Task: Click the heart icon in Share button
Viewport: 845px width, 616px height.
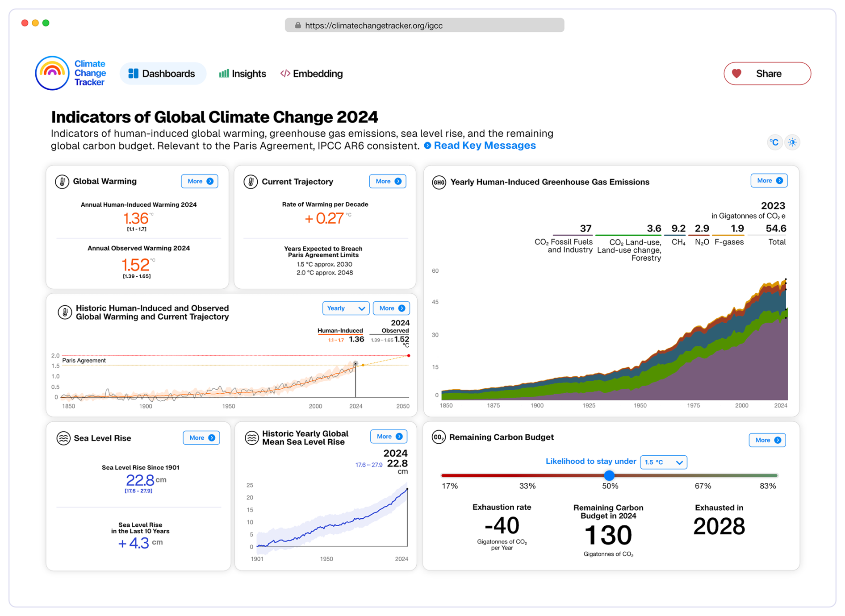Action: click(736, 74)
